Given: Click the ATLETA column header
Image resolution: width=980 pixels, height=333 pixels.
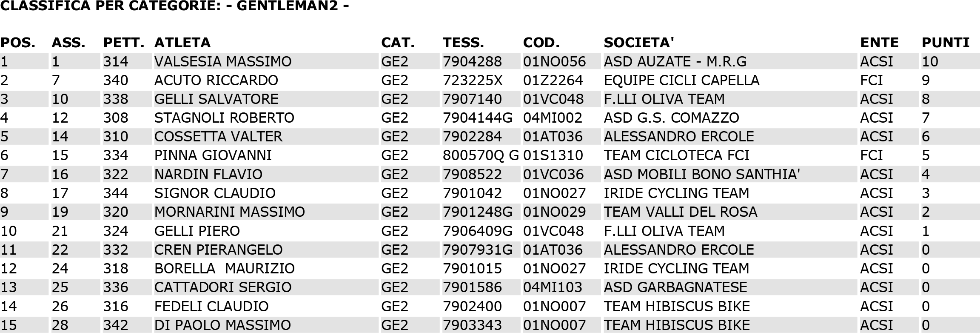Looking at the screenshot, I should [182, 43].
